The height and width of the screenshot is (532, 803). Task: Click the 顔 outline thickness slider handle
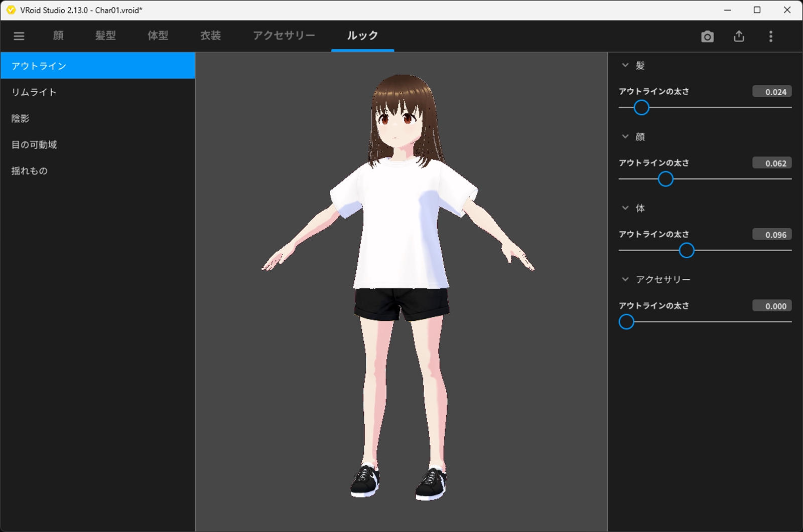(665, 179)
